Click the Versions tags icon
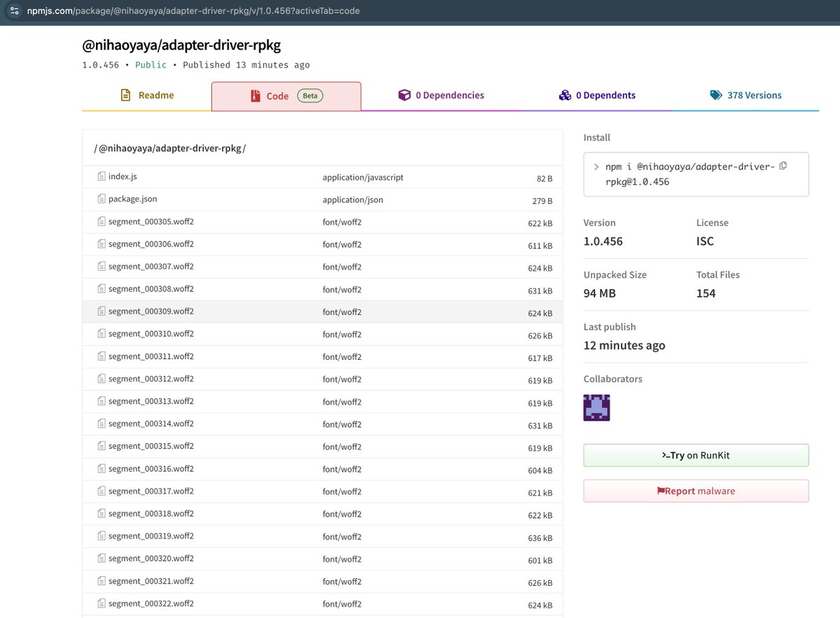The image size is (840, 618). point(716,95)
